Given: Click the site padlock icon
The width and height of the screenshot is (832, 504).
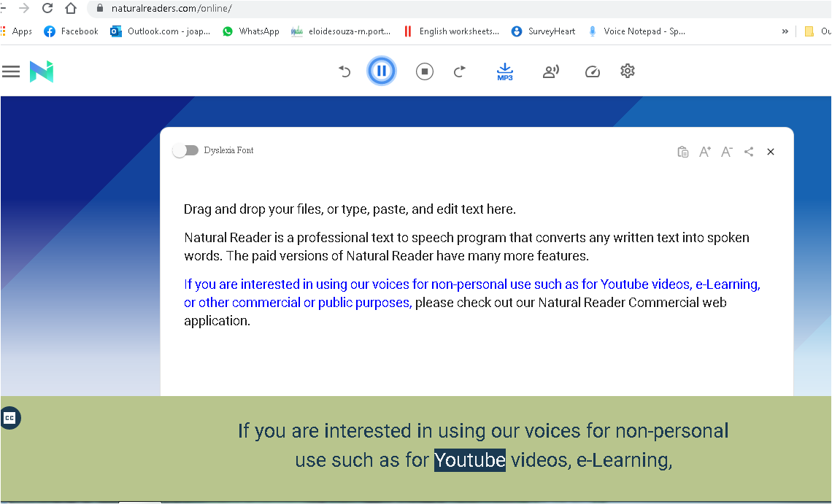Looking at the screenshot, I should tap(99, 8).
